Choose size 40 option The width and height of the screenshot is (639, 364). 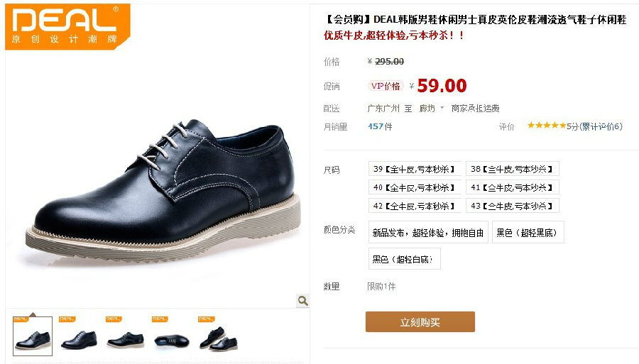click(415, 187)
